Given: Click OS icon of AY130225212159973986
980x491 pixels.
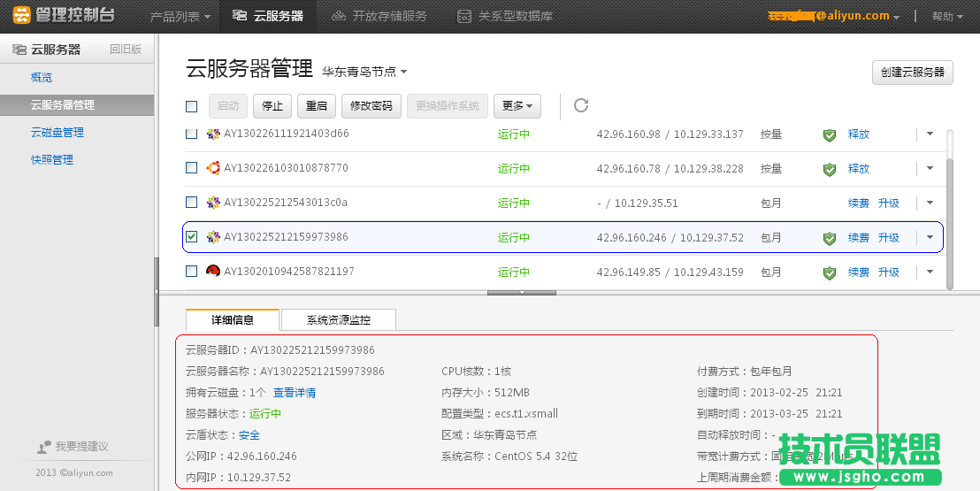Looking at the screenshot, I should click(213, 237).
